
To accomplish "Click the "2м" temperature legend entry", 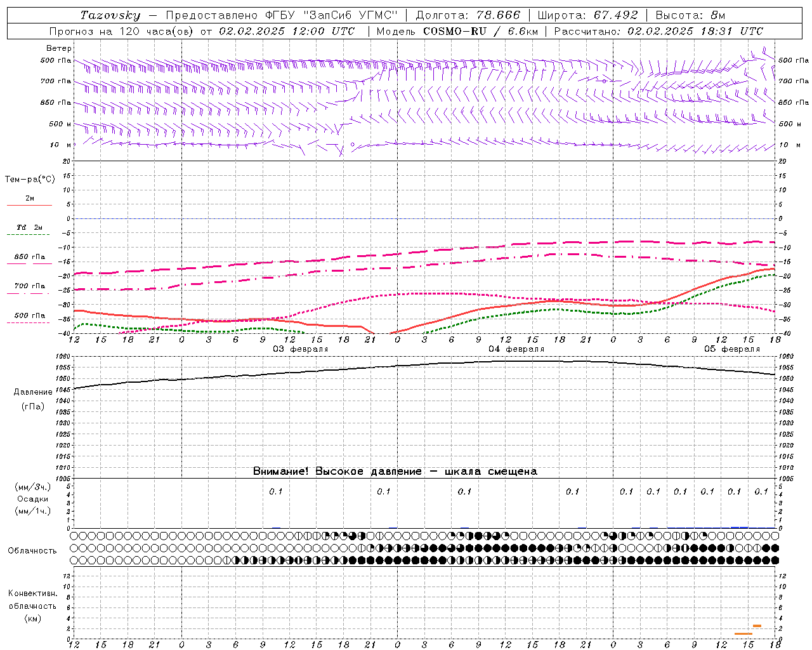I will [30, 199].
